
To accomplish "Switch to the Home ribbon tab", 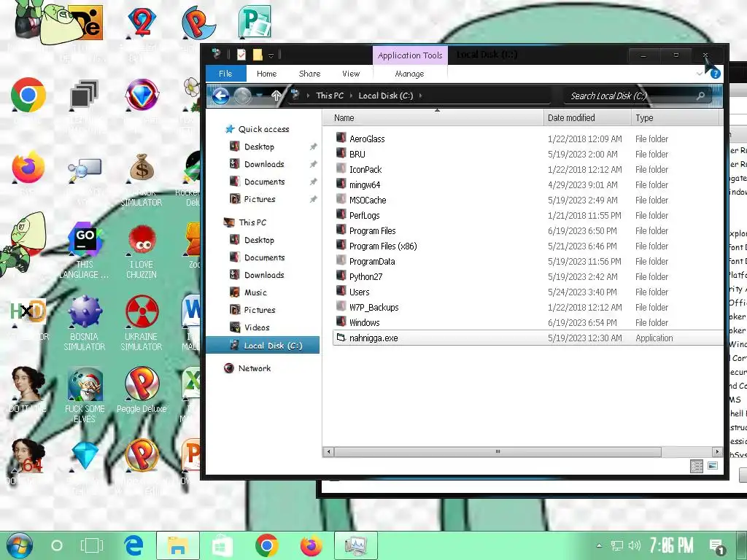I will (x=267, y=74).
